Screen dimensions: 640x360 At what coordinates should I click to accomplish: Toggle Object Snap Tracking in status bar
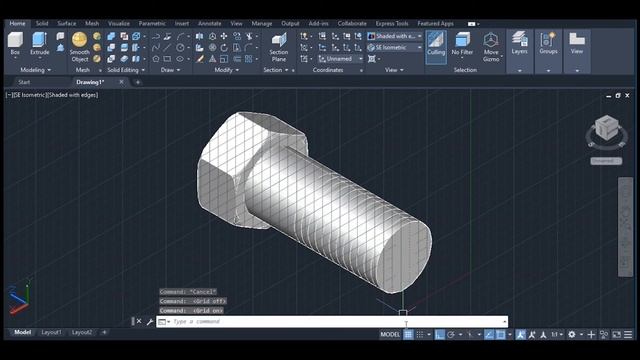[x=489, y=335]
